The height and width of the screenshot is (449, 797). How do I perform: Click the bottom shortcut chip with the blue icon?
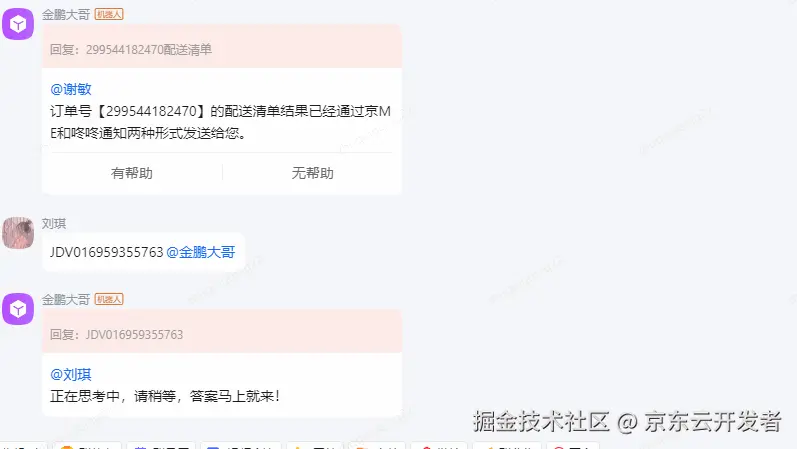241,446
